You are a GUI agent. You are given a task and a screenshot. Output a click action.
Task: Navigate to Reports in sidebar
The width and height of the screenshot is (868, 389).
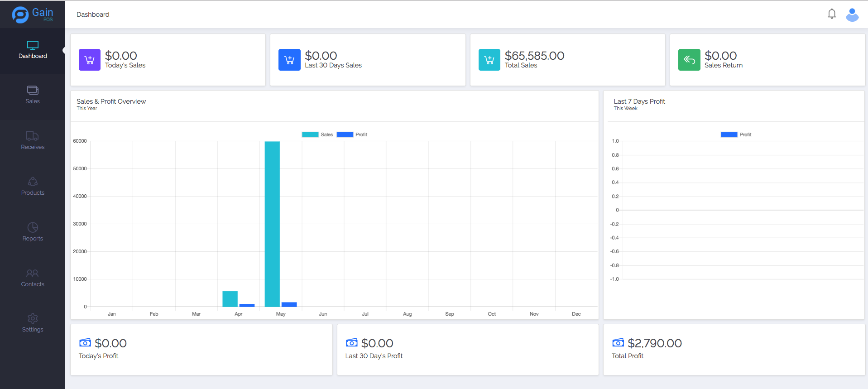click(x=33, y=232)
